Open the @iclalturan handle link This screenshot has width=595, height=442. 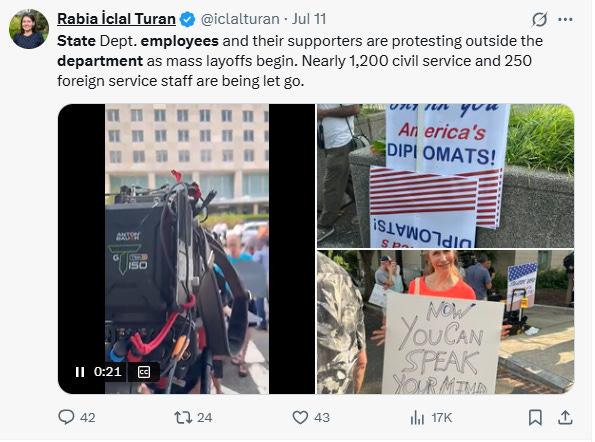coord(240,19)
